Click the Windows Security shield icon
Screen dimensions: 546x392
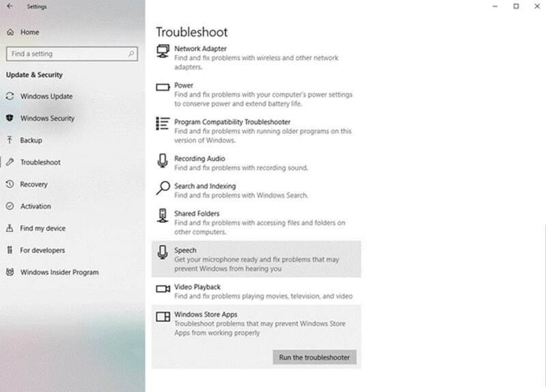tap(10, 118)
